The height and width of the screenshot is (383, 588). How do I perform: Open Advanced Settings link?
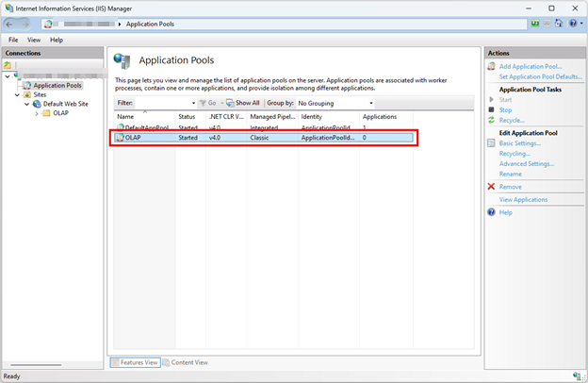tap(527, 164)
